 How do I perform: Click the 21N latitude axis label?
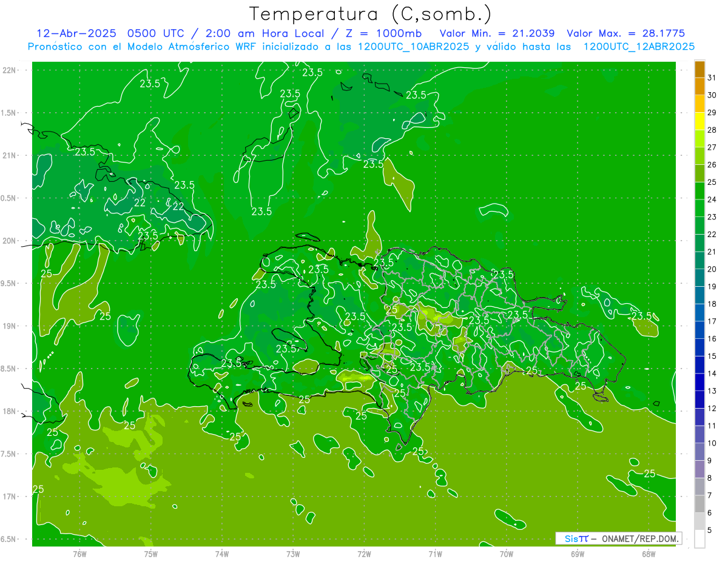10,155
